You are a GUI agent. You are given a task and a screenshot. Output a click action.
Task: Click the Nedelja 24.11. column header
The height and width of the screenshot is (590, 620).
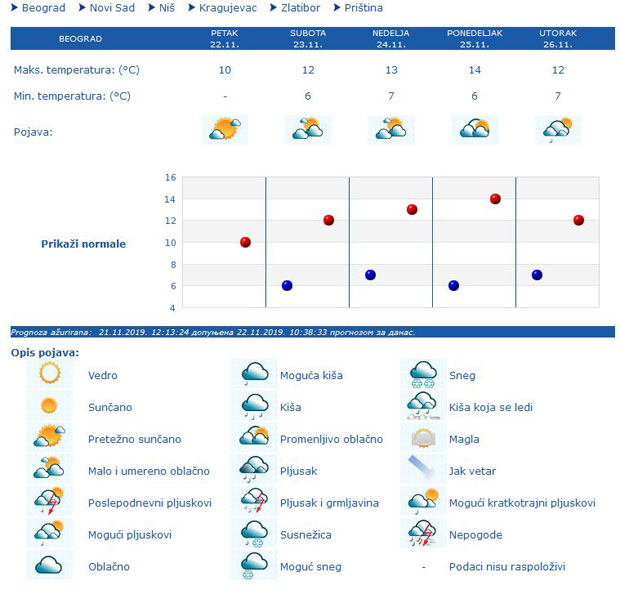(391, 39)
